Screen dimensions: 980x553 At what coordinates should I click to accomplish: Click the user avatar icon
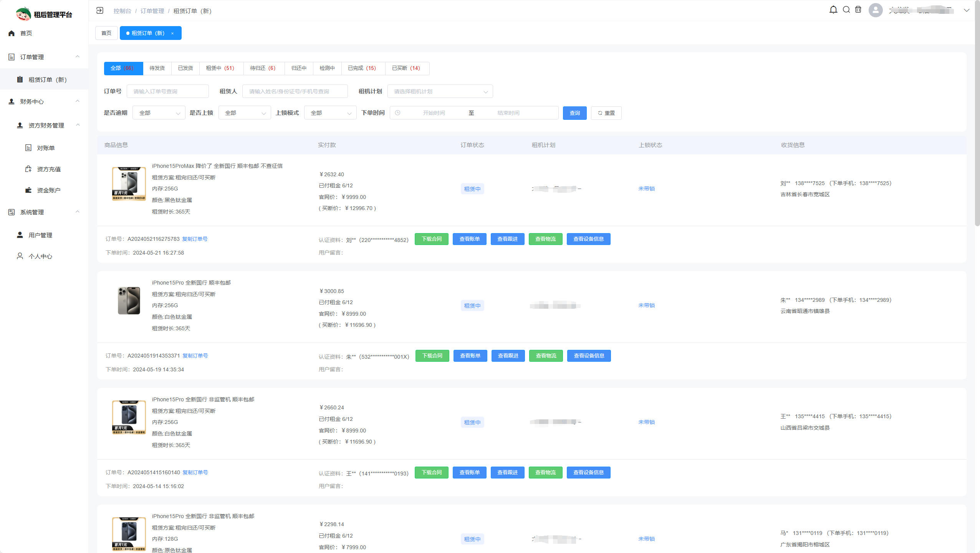[x=876, y=10]
